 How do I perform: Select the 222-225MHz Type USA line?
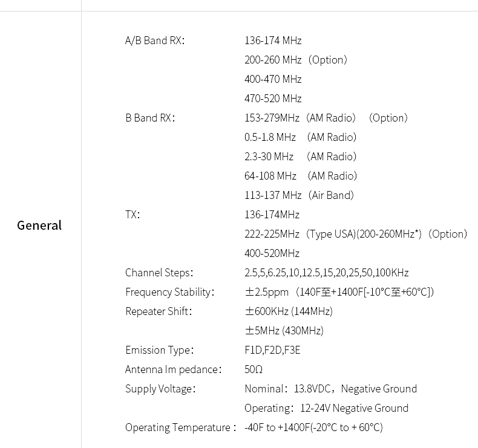click(x=356, y=234)
